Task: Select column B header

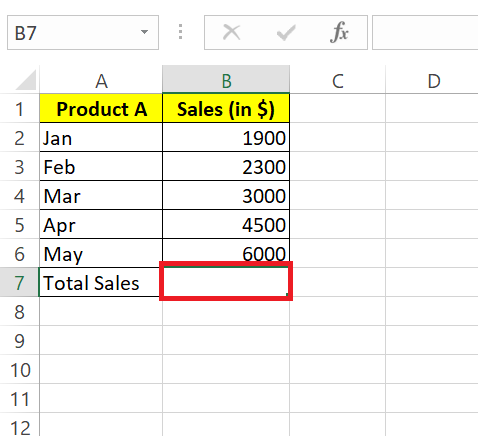Action: click(x=226, y=80)
